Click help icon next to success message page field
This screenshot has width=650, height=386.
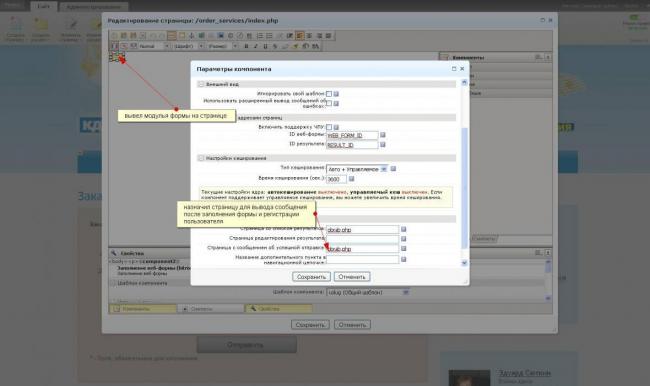coord(403,249)
